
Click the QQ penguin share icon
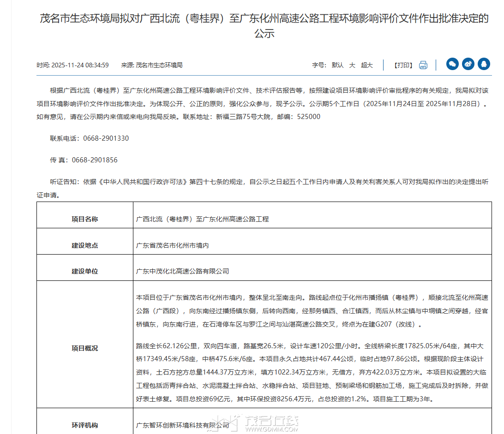pos(484,64)
